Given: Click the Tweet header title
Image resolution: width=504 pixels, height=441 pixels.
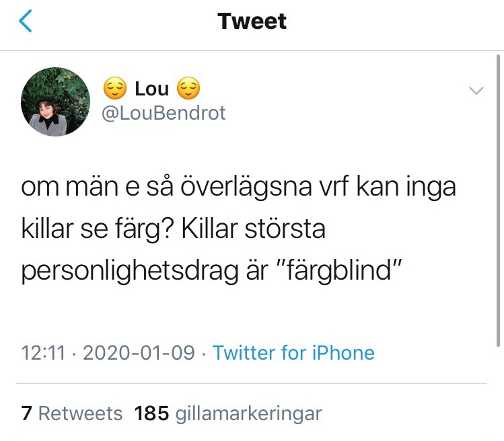Looking at the screenshot, I should click(252, 22).
